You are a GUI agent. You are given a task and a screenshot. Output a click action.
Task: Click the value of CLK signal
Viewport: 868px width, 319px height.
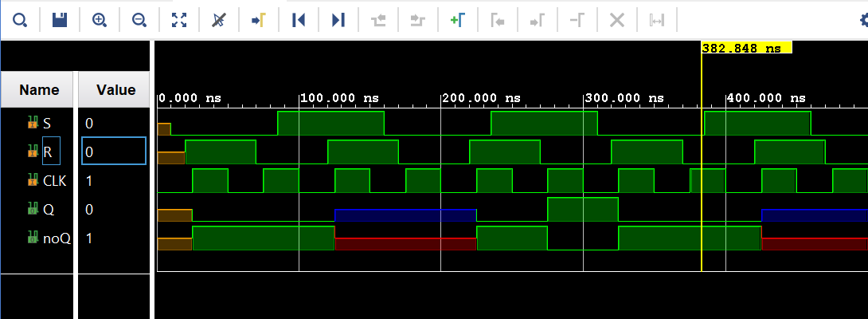coord(89,181)
